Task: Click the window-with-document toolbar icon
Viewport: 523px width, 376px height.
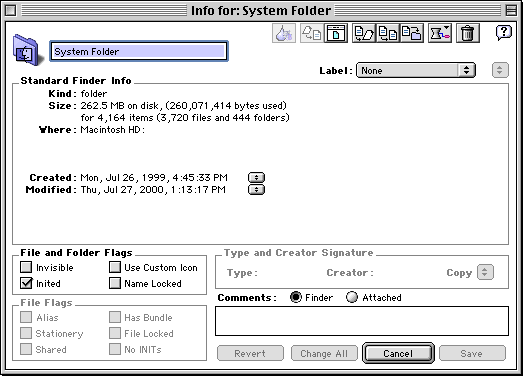Action: tap(336, 33)
